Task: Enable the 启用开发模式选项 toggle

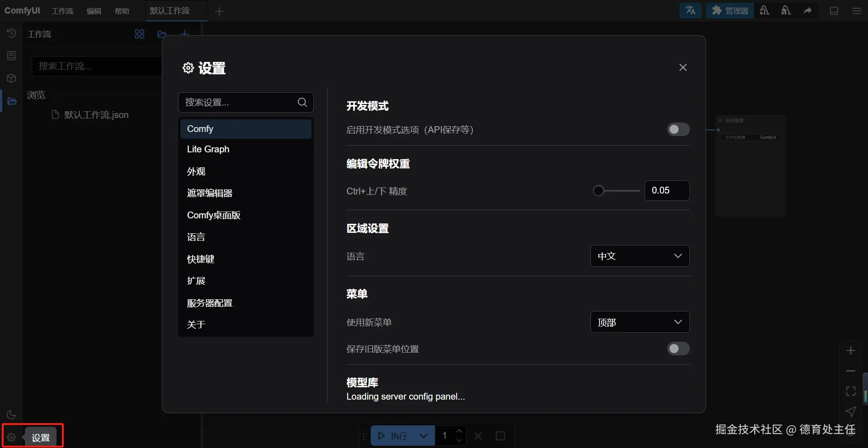Action: pyautogui.click(x=679, y=130)
